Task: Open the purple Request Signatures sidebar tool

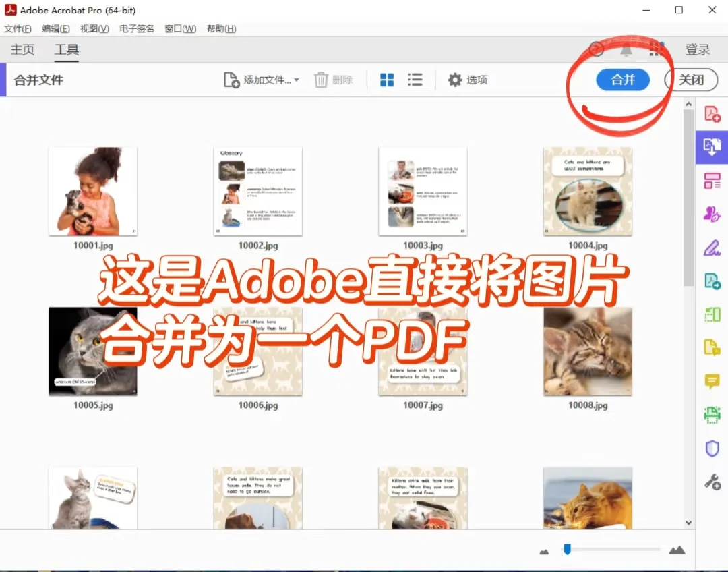Action: pyautogui.click(x=712, y=214)
